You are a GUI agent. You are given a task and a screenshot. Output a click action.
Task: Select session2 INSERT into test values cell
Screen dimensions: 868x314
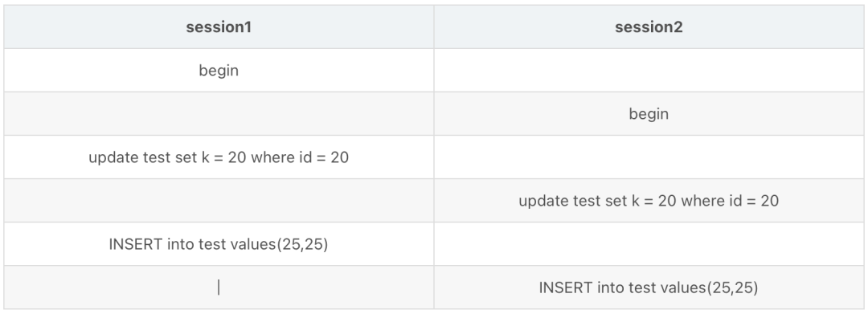pos(649,287)
